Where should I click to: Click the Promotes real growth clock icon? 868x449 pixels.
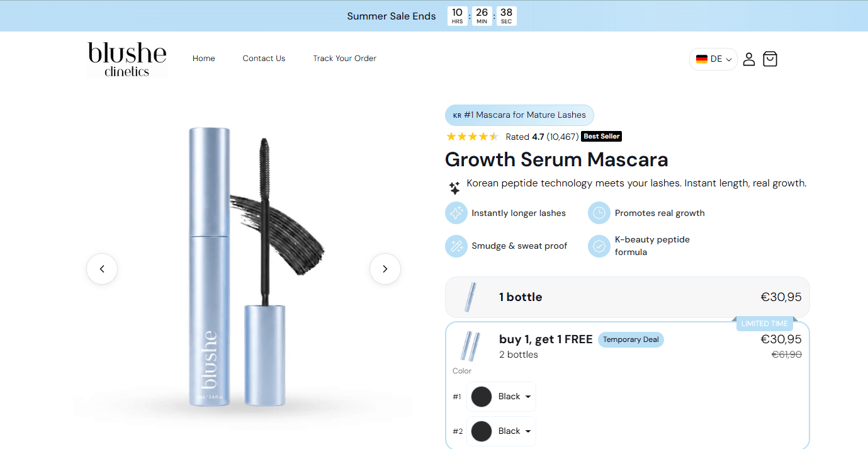[x=599, y=213]
